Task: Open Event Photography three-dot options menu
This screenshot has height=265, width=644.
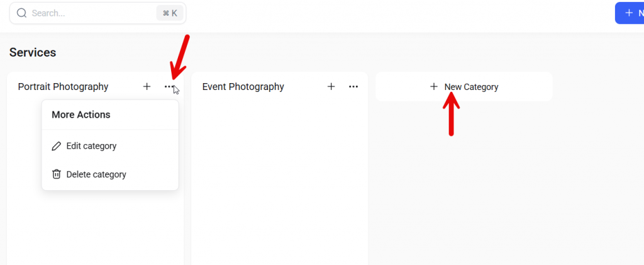Action: (x=353, y=87)
